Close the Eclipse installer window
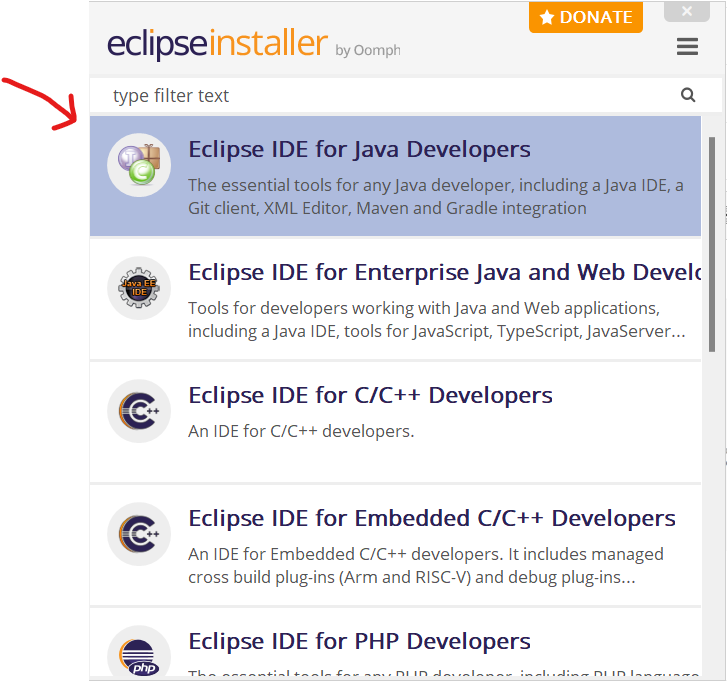Viewport: 727px width, 681px height. pos(687,11)
